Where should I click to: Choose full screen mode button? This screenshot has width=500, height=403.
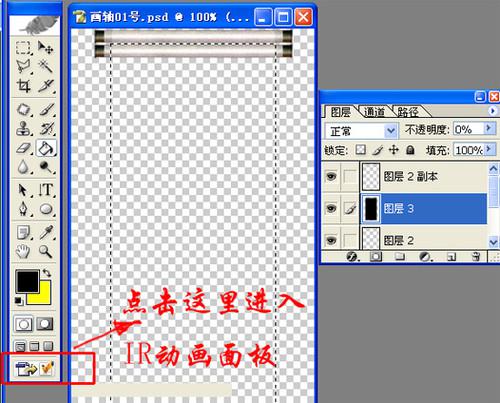coord(48,346)
